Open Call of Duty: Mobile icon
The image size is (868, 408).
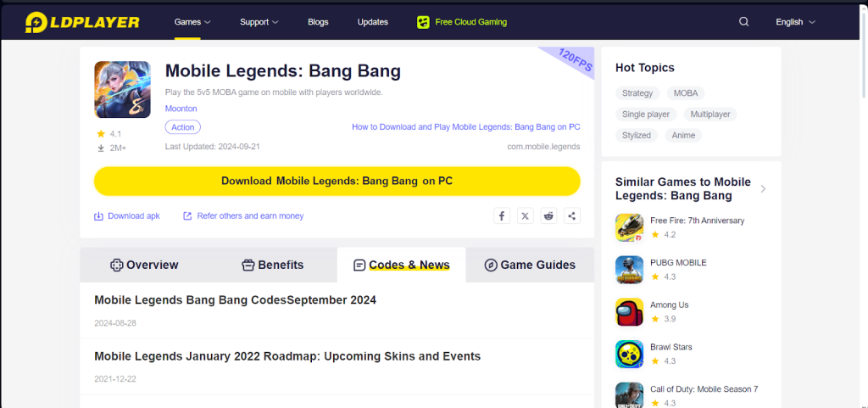click(x=630, y=395)
